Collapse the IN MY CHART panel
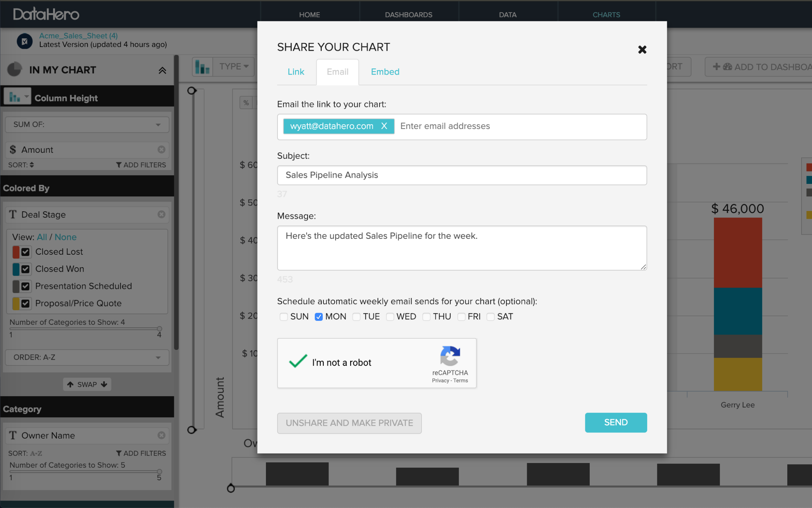The width and height of the screenshot is (812, 508). pyautogui.click(x=163, y=70)
